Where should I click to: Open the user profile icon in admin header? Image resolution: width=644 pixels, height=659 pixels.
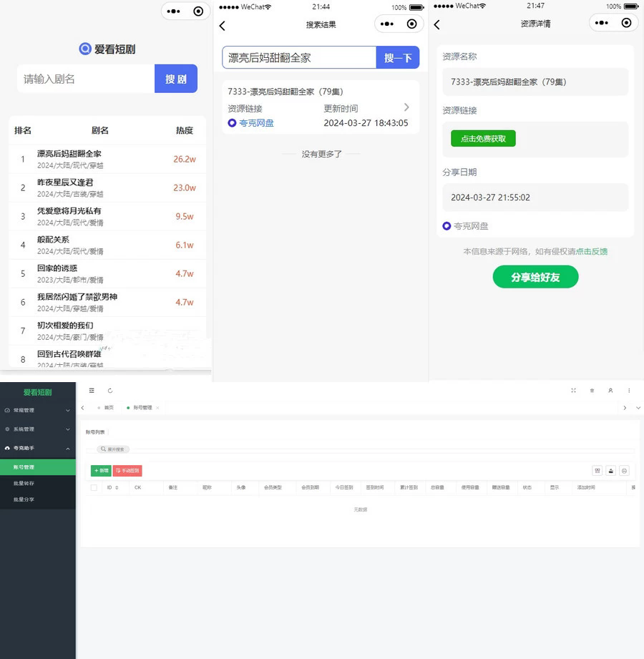point(610,390)
